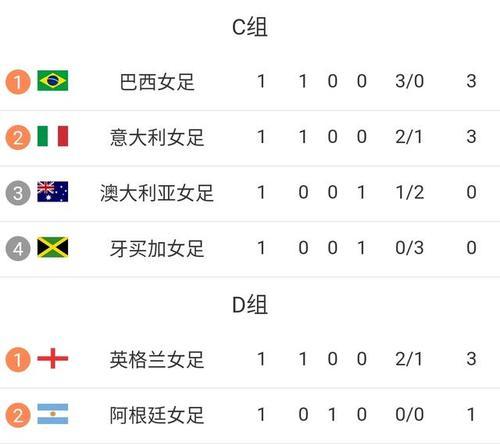500x444 pixels.
Task: Click the Brazil flag icon
Action: point(53,81)
